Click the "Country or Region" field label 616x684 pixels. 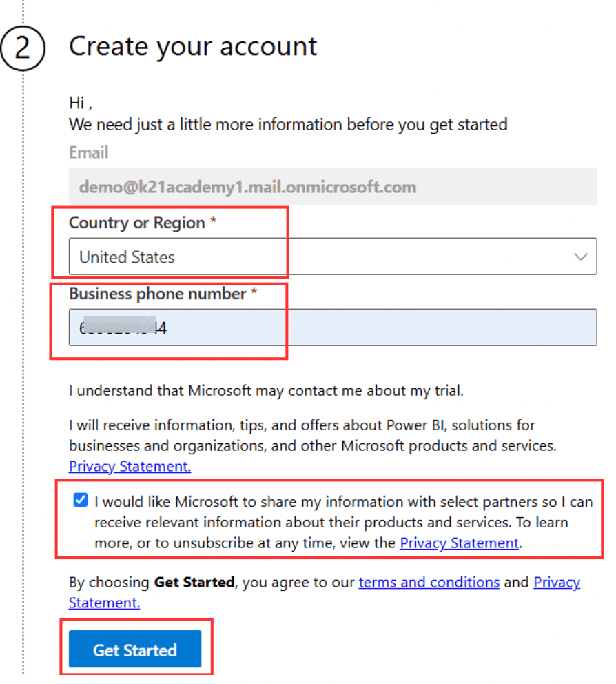(x=136, y=223)
